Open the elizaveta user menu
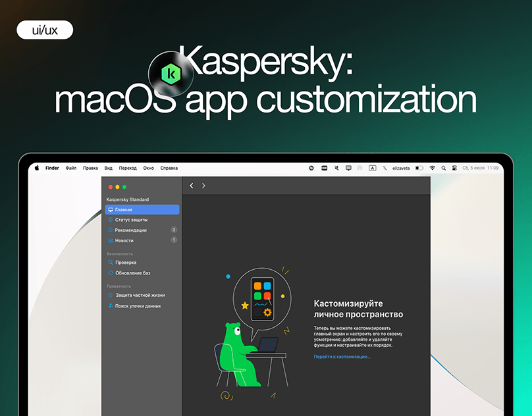The height and width of the screenshot is (416, 532). click(x=401, y=168)
